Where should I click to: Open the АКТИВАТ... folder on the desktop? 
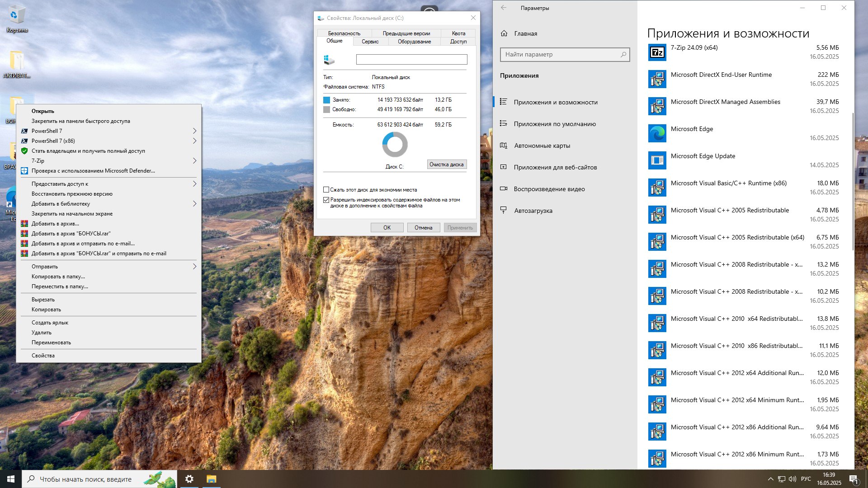point(17,64)
